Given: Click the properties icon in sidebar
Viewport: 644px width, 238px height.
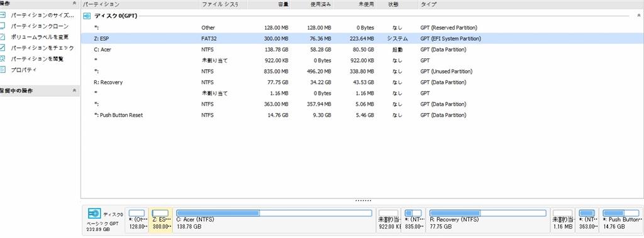Looking at the screenshot, I should click(x=3, y=70).
